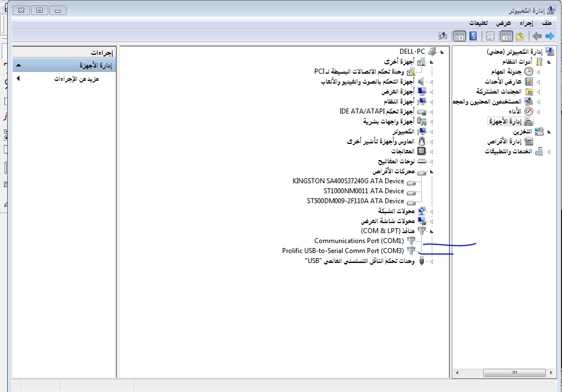This screenshot has height=392, width=562.
Task: Collapse the disk drives (محركات الأقراص) node
Action: point(432,172)
